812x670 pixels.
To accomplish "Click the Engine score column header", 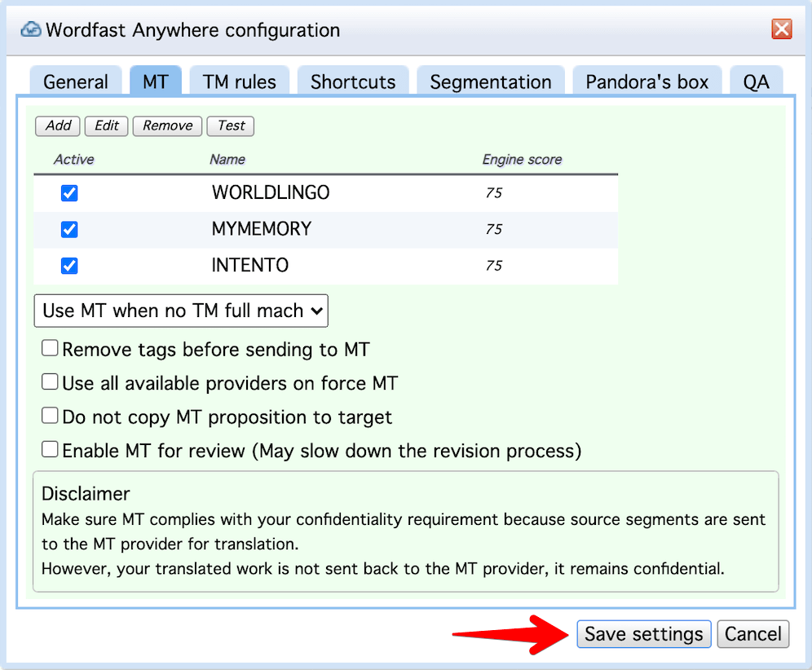I will (522, 160).
